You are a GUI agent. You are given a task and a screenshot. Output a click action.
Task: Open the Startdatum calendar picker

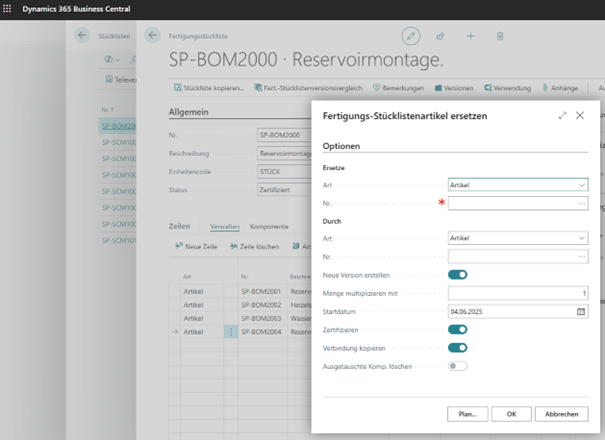(x=581, y=311)
